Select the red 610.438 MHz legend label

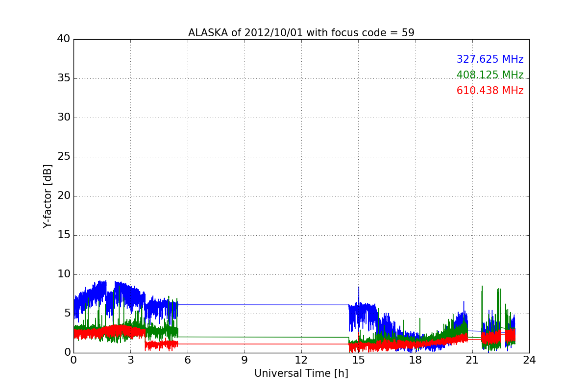tap(490, 91)
